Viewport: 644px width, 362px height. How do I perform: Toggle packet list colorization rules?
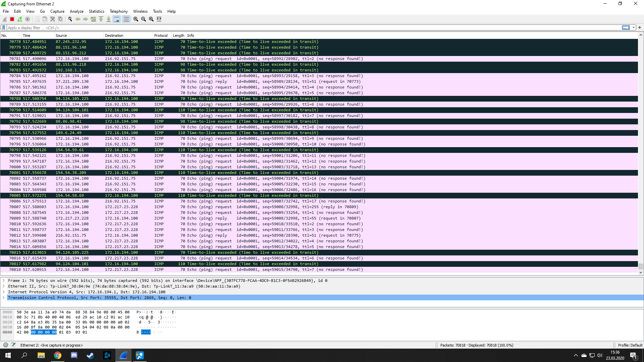(x=126, y=19)
